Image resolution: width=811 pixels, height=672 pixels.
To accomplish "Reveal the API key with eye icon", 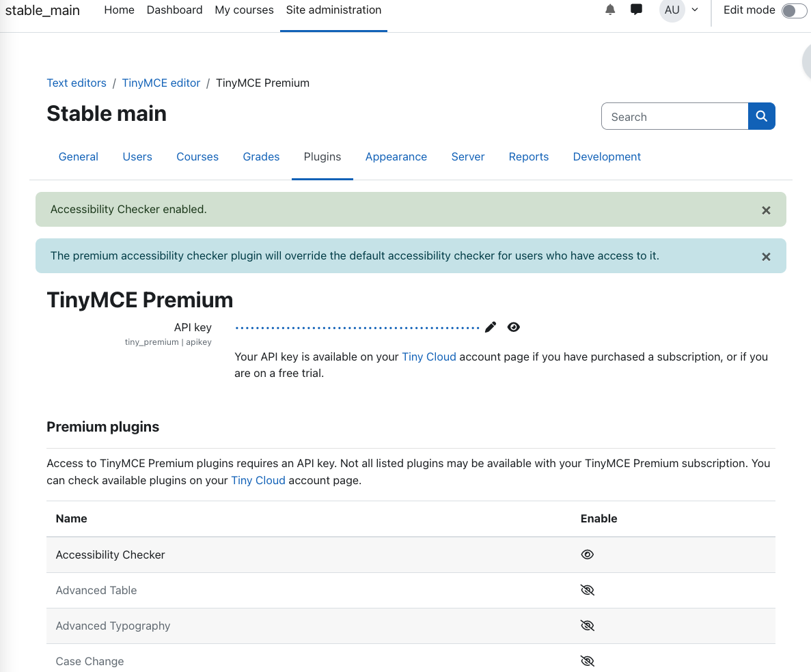I will coord(514,327).
